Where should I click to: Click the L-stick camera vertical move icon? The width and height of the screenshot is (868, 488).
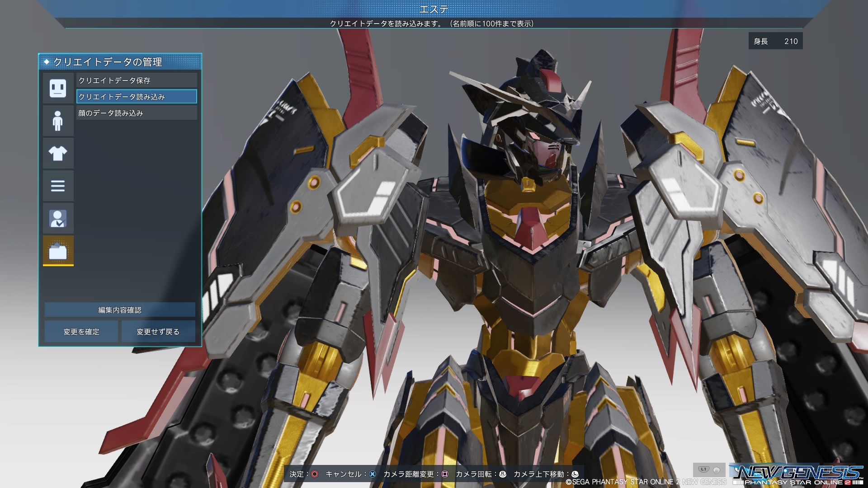[x=575, y=474]
